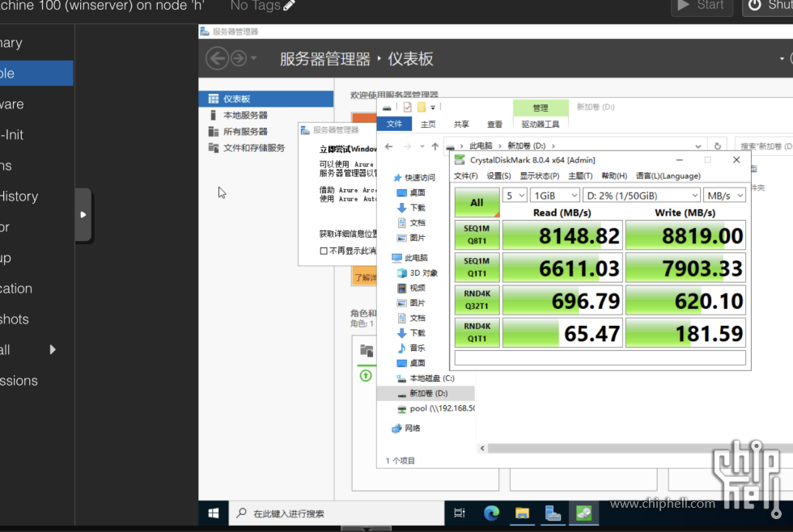
Task: Open recent locations dropdown in Explorer
Action: pyautogui.click(x=422, y=146)
